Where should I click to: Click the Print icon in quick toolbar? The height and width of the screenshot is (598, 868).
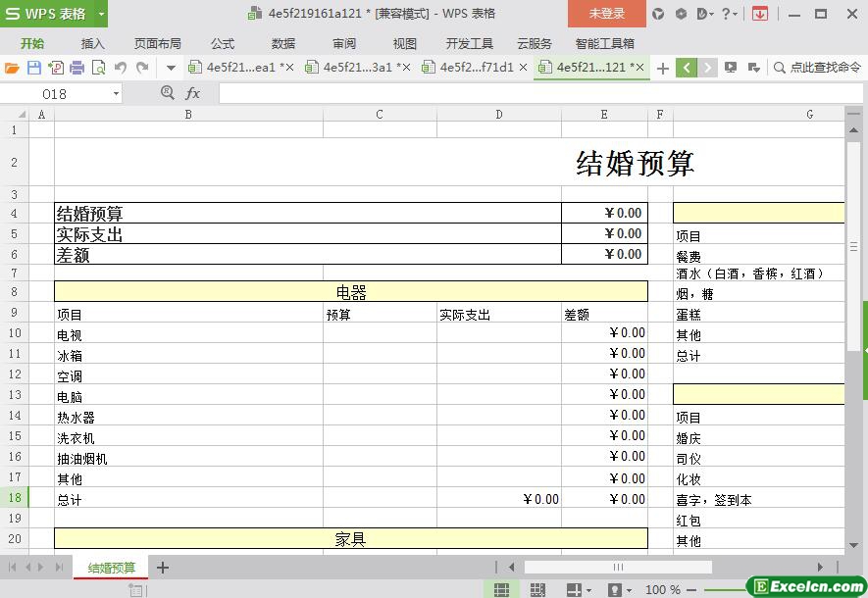click(x=77, y=68)
